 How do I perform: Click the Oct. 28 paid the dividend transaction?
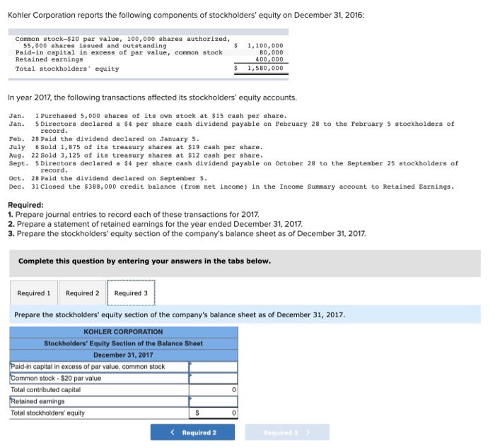click(108, 178)
